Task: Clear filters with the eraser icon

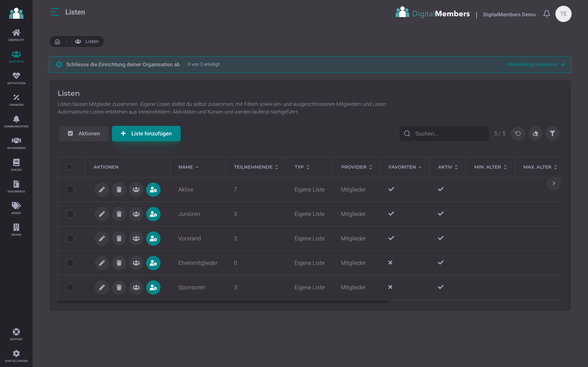Action: (x=535, y=134)
